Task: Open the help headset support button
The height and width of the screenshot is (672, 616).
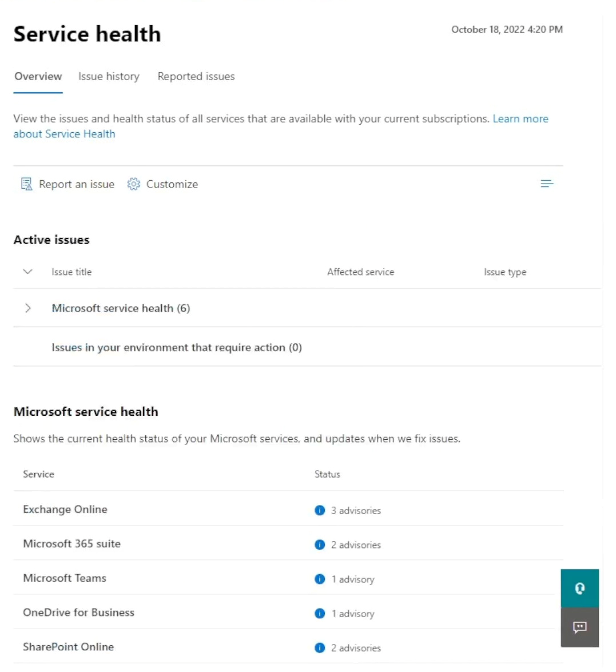Action: [579, 588]
